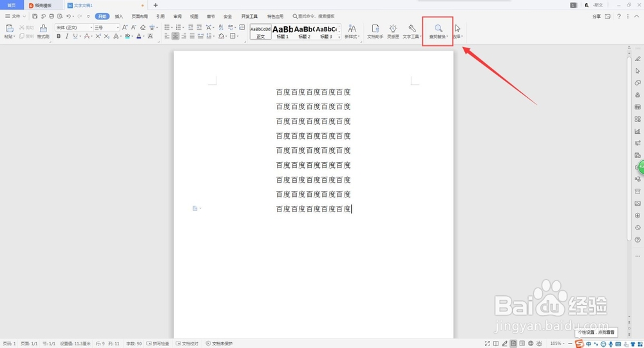The height and width of the screenshot is (348, 644).
Task: Click the print icon in quick toolbar
Action: [x=52, y=17]
